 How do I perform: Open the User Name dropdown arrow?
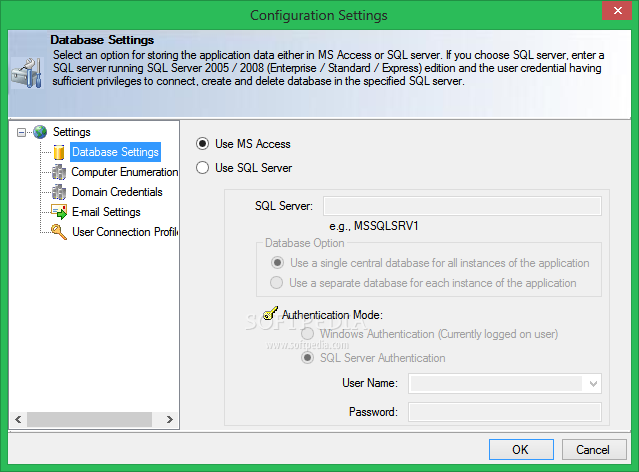coord(593,384)
